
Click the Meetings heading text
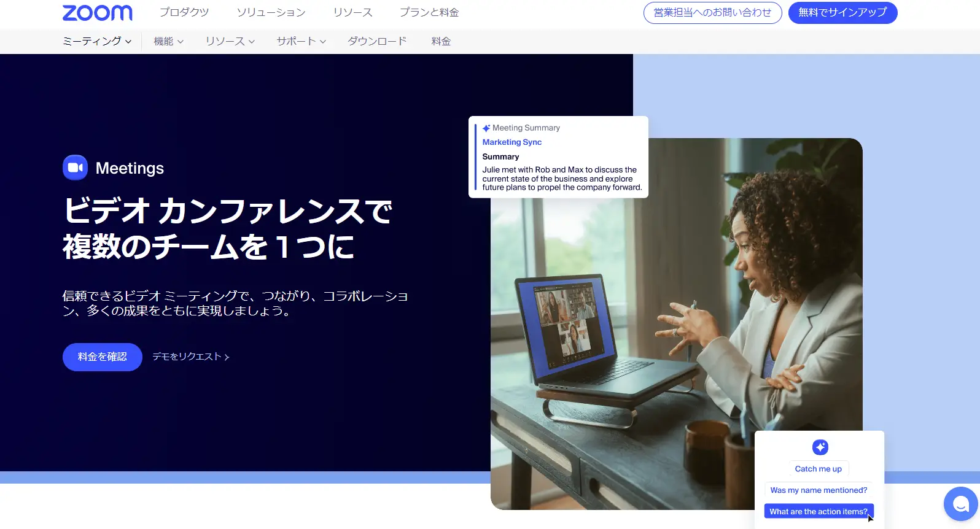(130, 168)
